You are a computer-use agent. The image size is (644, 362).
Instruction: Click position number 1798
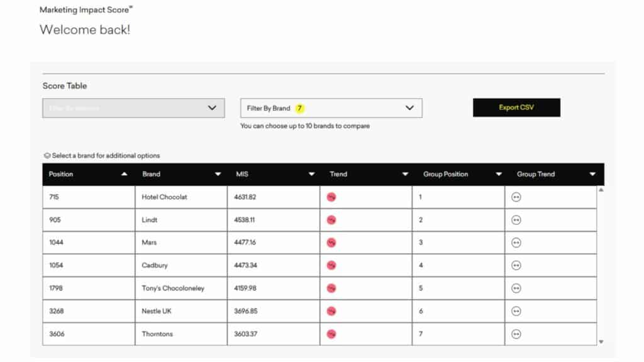56,288
